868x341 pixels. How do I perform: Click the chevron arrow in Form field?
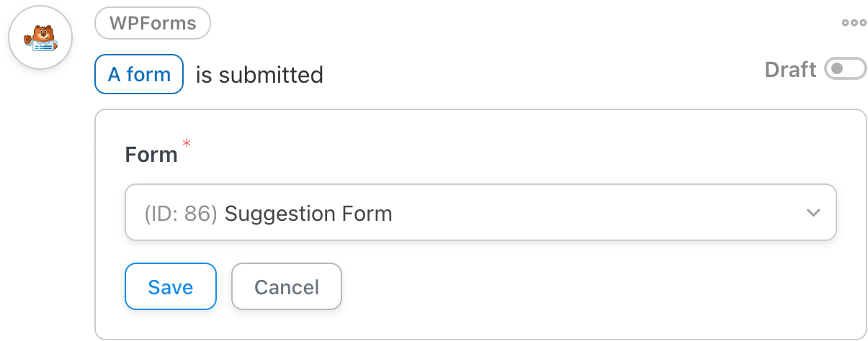point(813,213)
